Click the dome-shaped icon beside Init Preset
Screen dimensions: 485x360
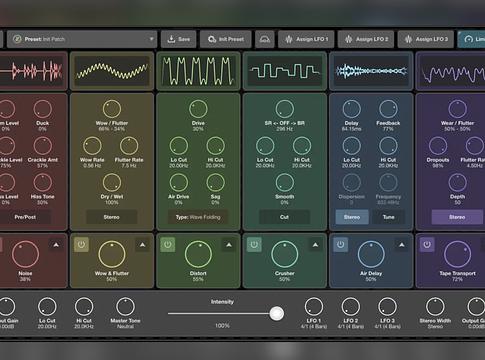pyautogui.click(x=265, y=39)
